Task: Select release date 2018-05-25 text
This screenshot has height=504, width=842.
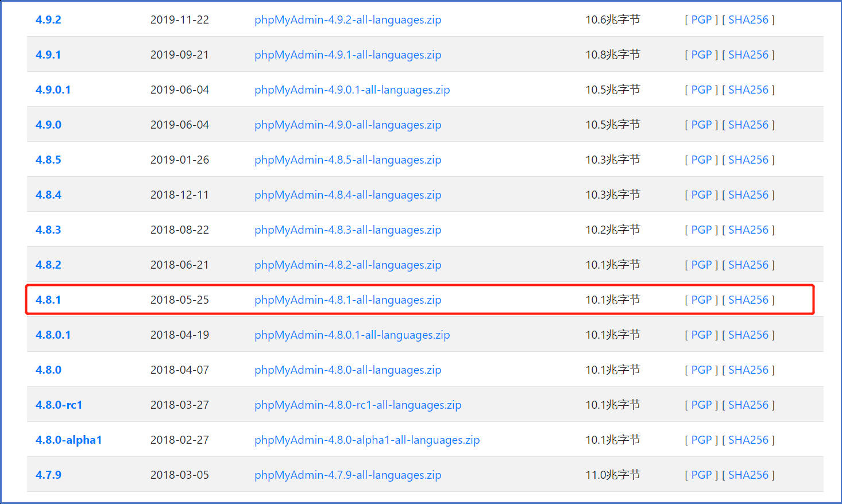Action: (180, 300)
